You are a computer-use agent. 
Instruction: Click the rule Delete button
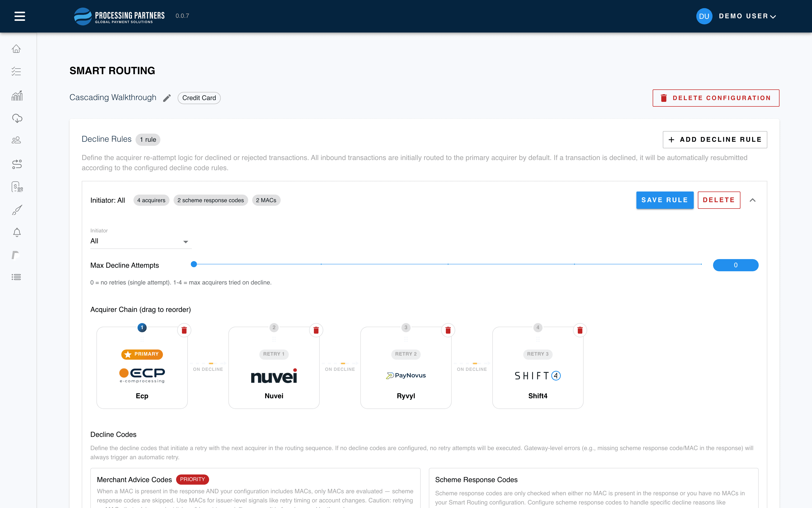coord(719,200)
